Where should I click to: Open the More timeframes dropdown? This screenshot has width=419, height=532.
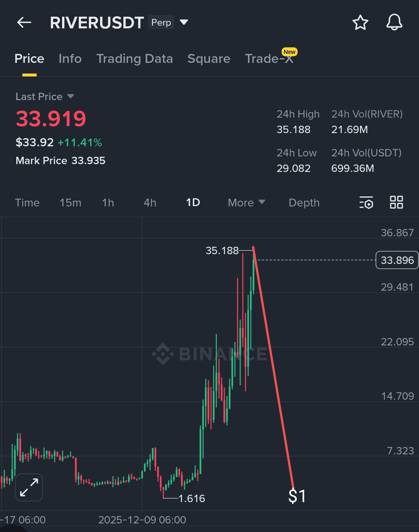click(x=246, y=203)
